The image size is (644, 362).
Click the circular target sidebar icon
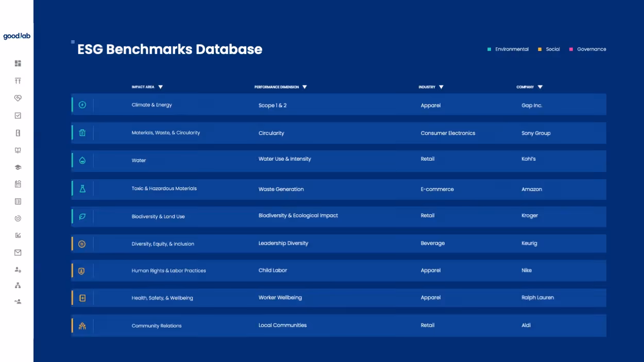click(x=18, y=218)
